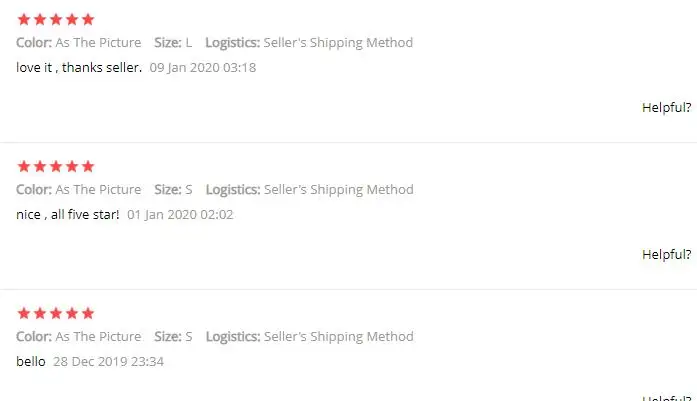Click the first star above "nice, all five star!"

click(x=24, y=166)
